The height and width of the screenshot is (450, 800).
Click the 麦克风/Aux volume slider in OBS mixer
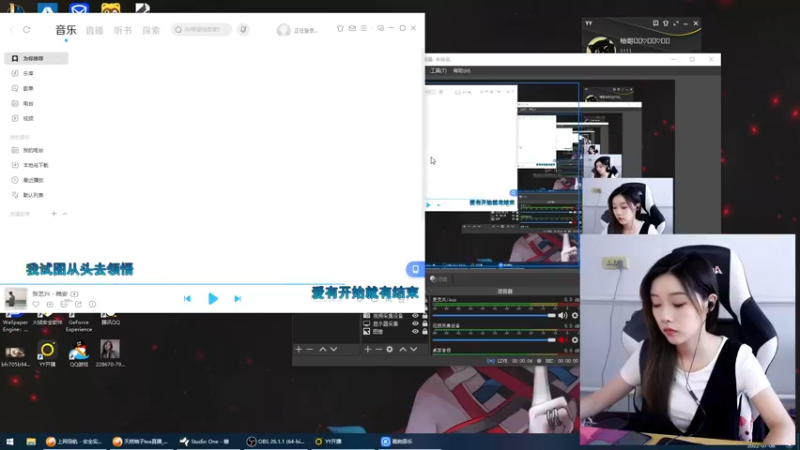pos(494,315)
